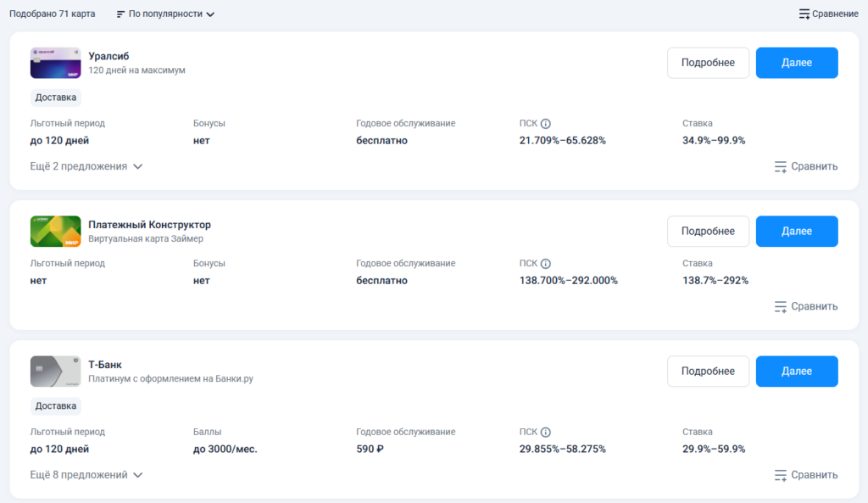868x503 pixels.
Task: Click the ПСК info icon in Т-Банк card
Action: click(x=545, y=432)
